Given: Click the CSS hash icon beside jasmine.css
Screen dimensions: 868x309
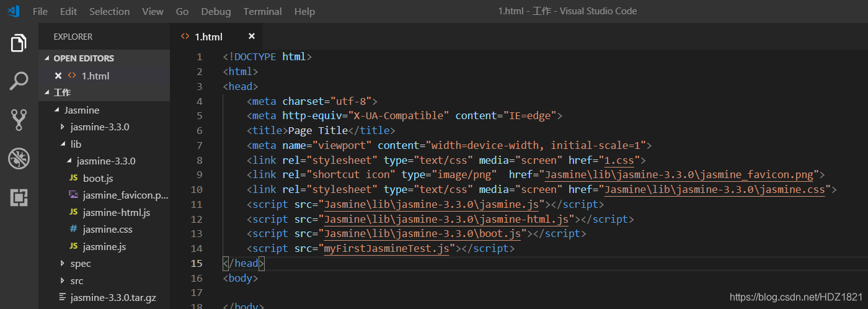Looking at the screenshot, I should 73,230.
